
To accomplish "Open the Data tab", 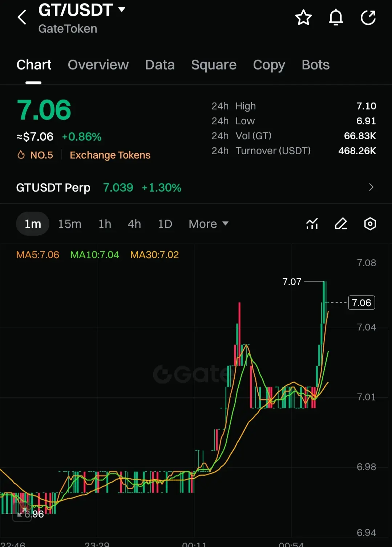I will [x=160, y=65].
